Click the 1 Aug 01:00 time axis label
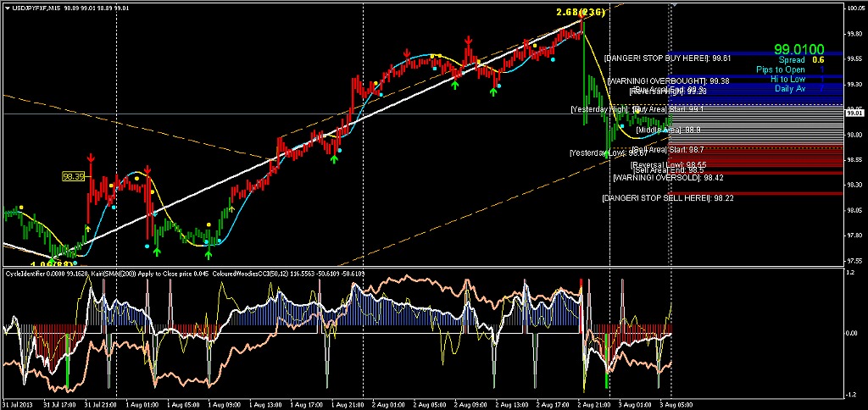 click(142, 404)
